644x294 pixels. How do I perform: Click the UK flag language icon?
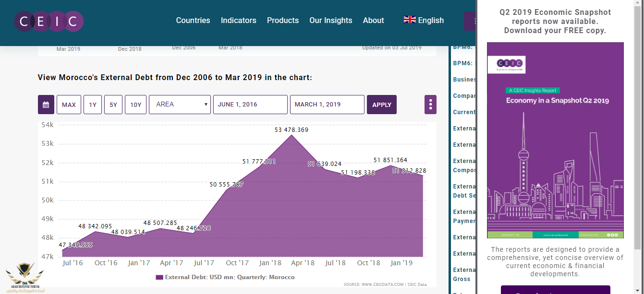coord(410,20)
